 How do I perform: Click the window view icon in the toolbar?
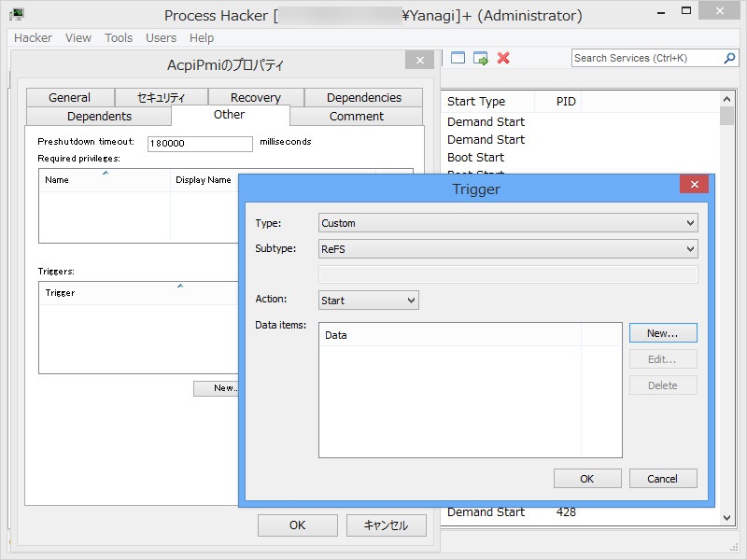point(458,58)
